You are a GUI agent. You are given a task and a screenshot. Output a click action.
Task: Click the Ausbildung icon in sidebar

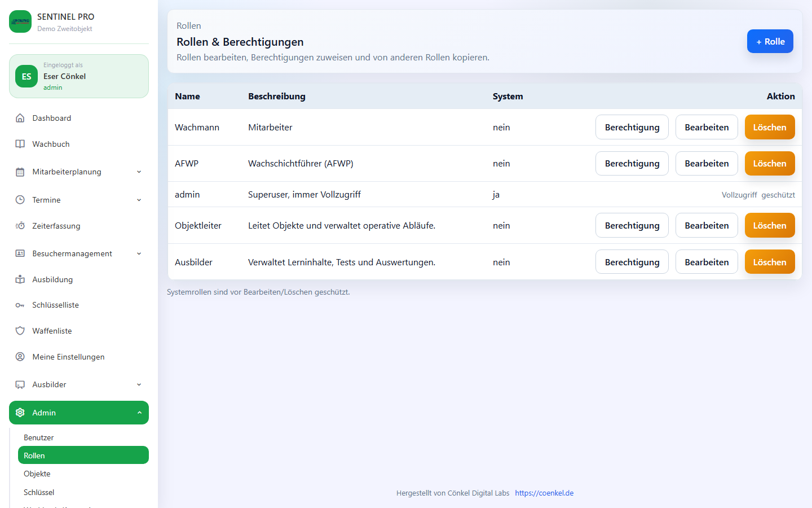point(20,279)
